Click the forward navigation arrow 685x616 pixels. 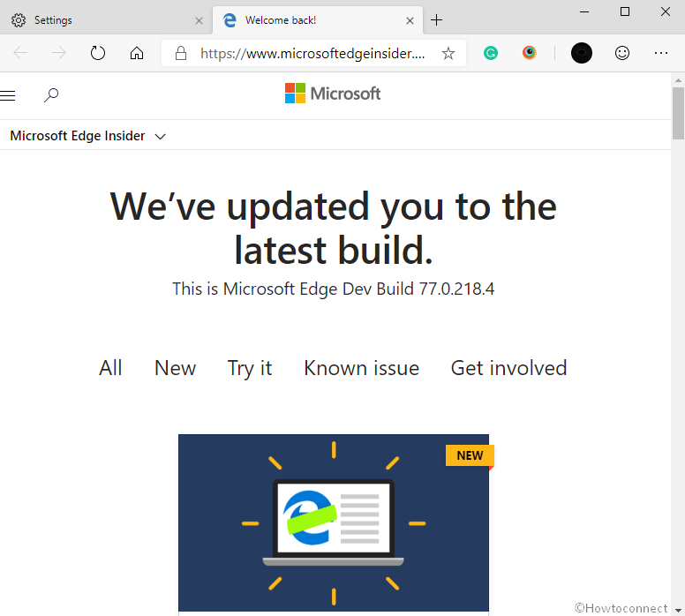pos(58,53)
